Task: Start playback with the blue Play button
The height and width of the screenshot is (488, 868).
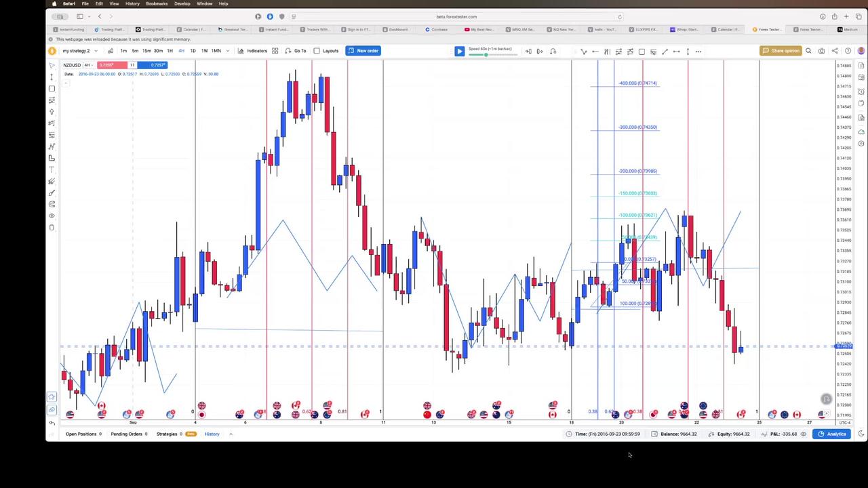Action: (459, 51)
